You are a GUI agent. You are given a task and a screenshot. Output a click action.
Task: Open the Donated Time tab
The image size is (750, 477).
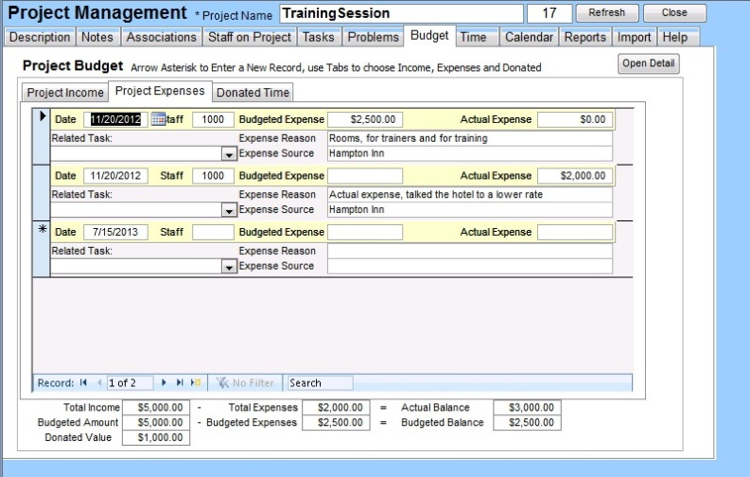(253, 92)
